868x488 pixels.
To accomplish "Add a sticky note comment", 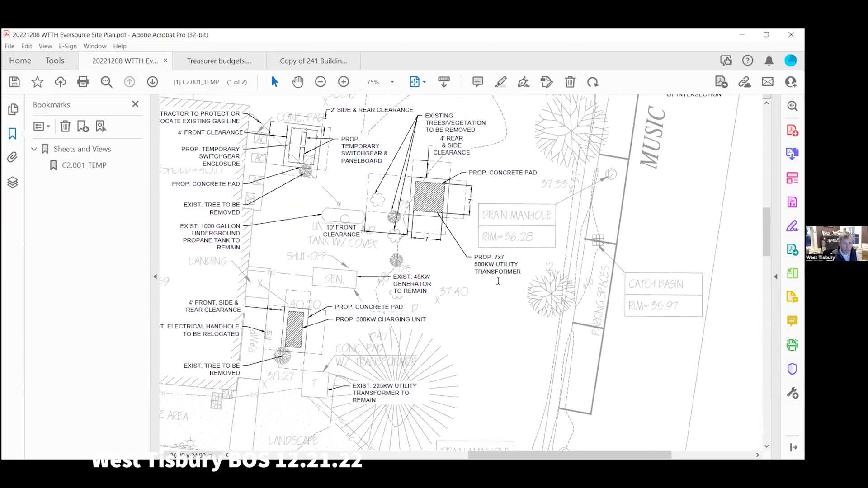I will tap(478, 82).
